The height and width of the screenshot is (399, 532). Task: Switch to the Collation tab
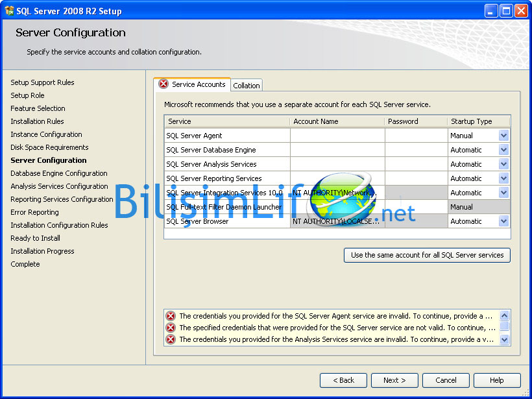247,86
